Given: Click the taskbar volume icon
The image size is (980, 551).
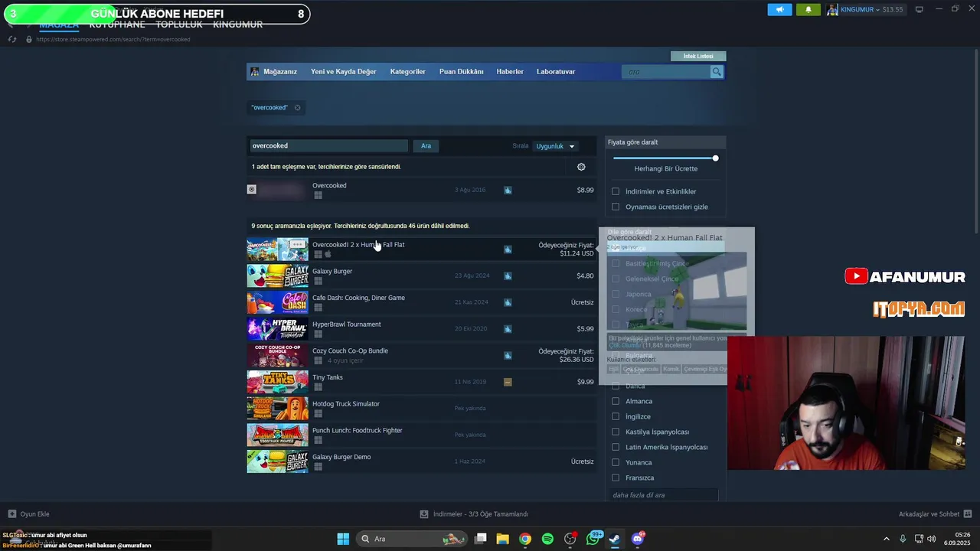Looking at the screenshot, I should click(x=932, y=539).
